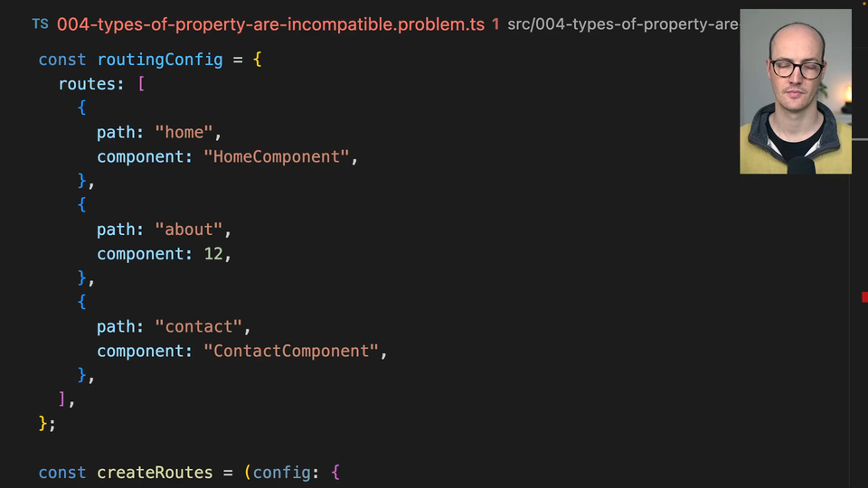Click the "ContactComponent" string value
The image size is (868, 488).
[290, 351]
